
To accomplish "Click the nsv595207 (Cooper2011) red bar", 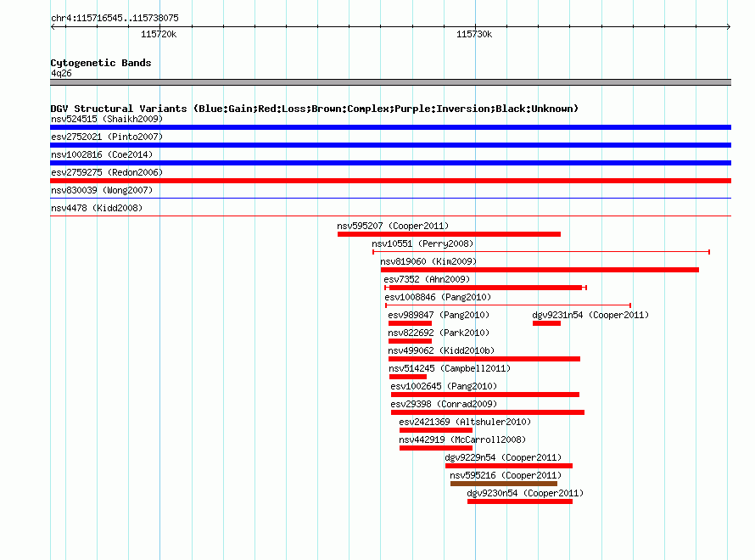I will 449,234.
